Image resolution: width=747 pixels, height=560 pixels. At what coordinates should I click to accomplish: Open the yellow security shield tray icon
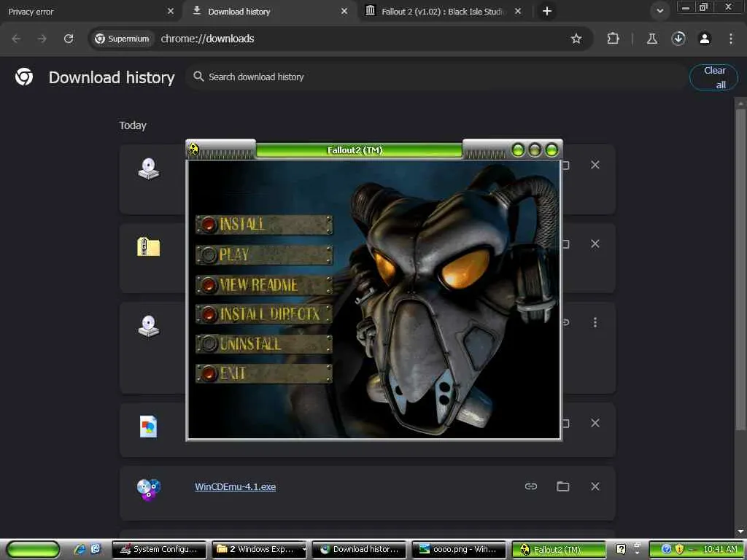coord(679,549)
